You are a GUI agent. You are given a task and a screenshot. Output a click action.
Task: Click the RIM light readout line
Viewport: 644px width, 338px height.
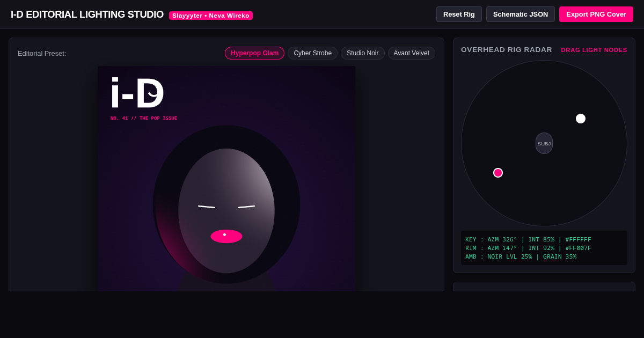[x=528, y=248]
